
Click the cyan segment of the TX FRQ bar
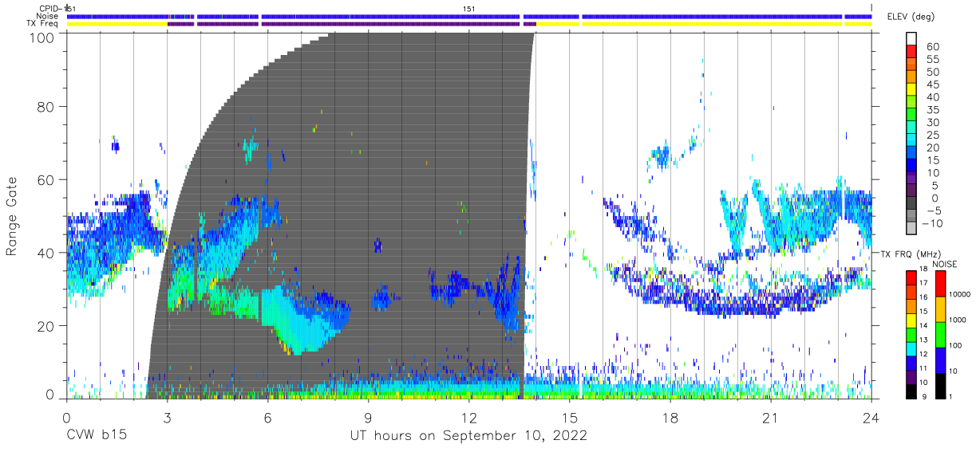pyautogui.click(x=912, y=348)
